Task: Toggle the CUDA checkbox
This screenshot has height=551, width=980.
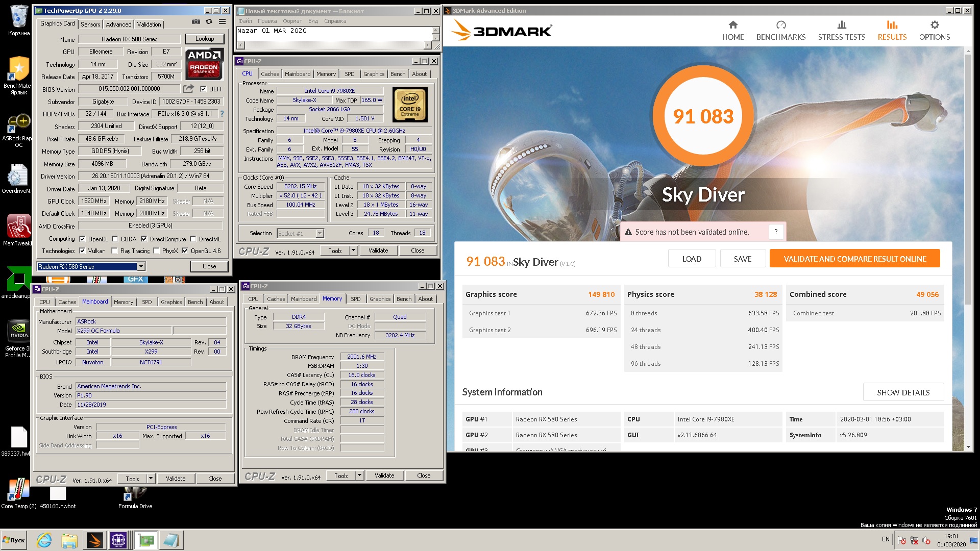Action: point(115,239)
